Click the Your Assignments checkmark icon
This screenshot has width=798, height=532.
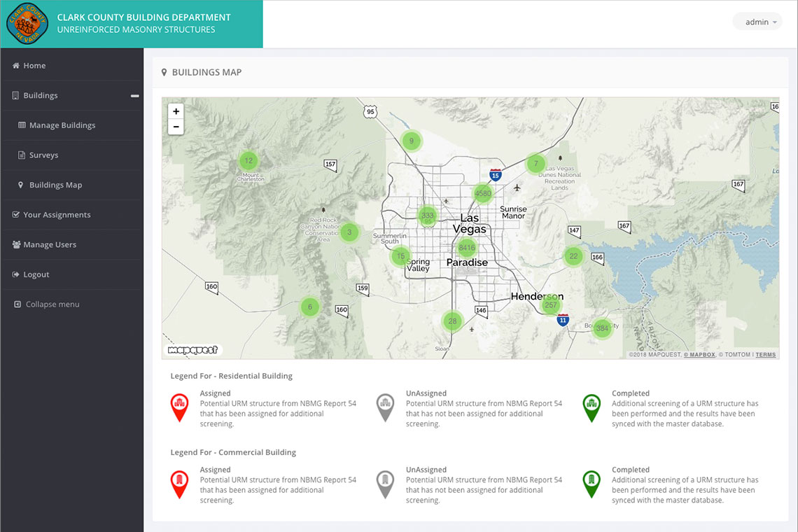tap(16, 215)
